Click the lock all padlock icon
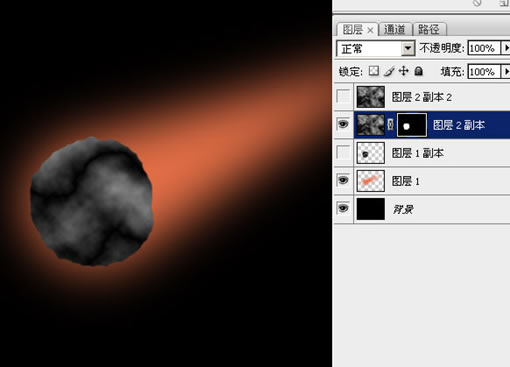Viewport: 510px width, 367px height. click(419, 71)
